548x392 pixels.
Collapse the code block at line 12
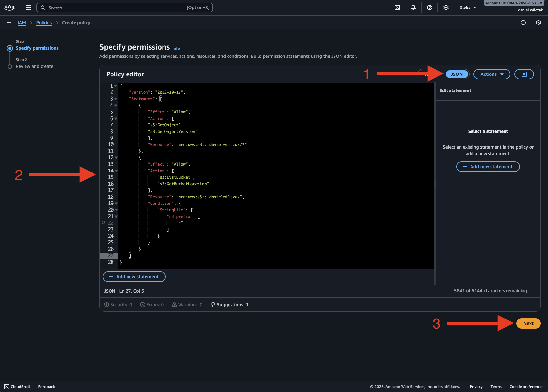(116, 158)
